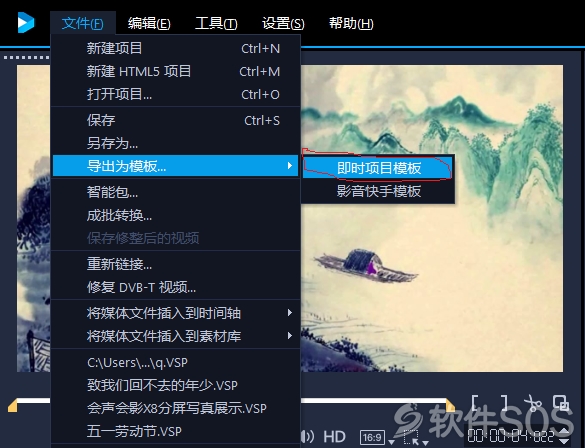Expand the crop tool dropdown arrow

coord(425,442)
